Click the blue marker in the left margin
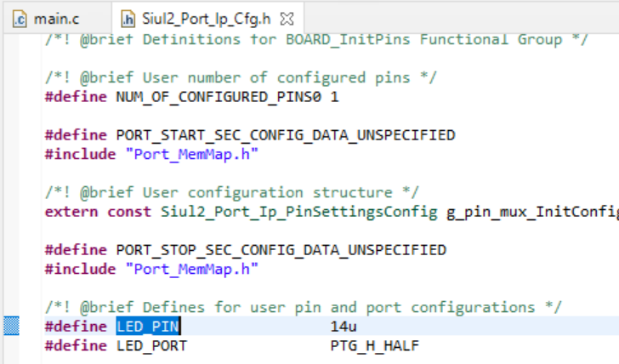Viewport: 619px width, 364px height. pos(12,326)
